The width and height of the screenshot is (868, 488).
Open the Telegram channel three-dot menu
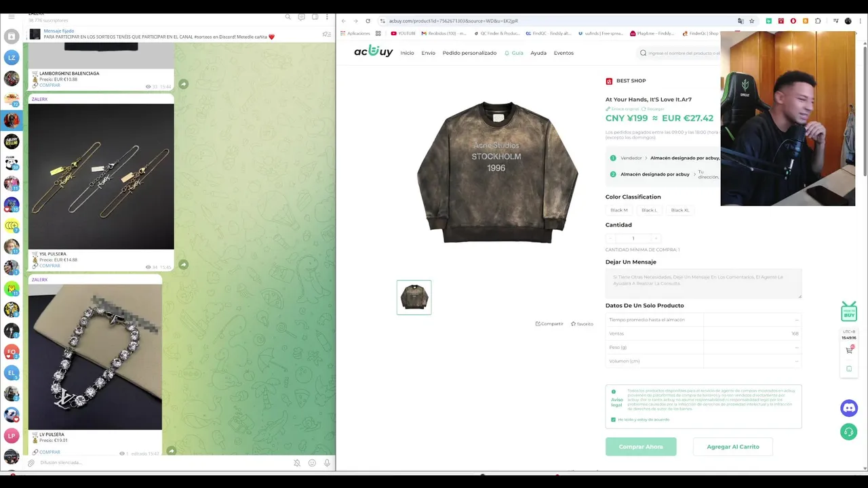328,17
